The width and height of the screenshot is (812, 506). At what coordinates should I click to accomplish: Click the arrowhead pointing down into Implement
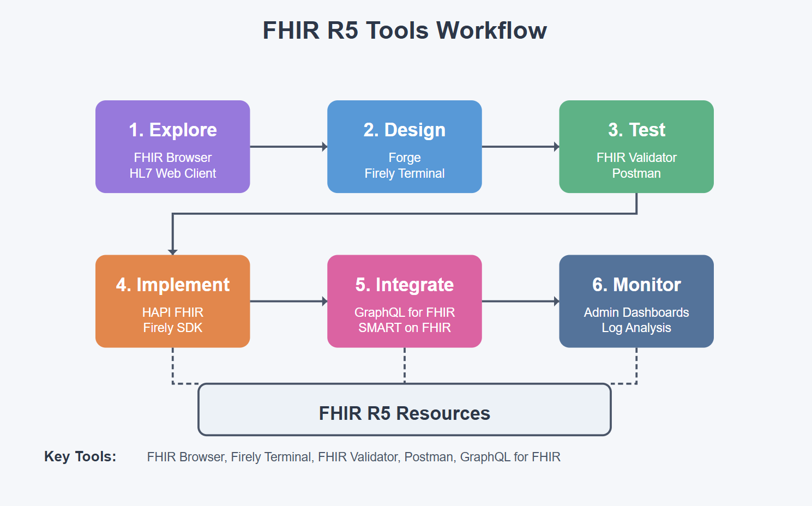click(x=172, y=252)
